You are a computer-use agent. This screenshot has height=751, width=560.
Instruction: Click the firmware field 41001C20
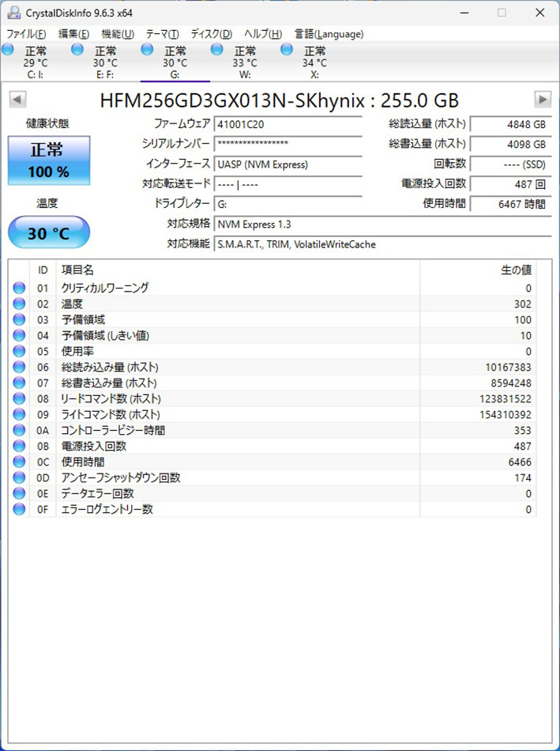coord(288,124)
